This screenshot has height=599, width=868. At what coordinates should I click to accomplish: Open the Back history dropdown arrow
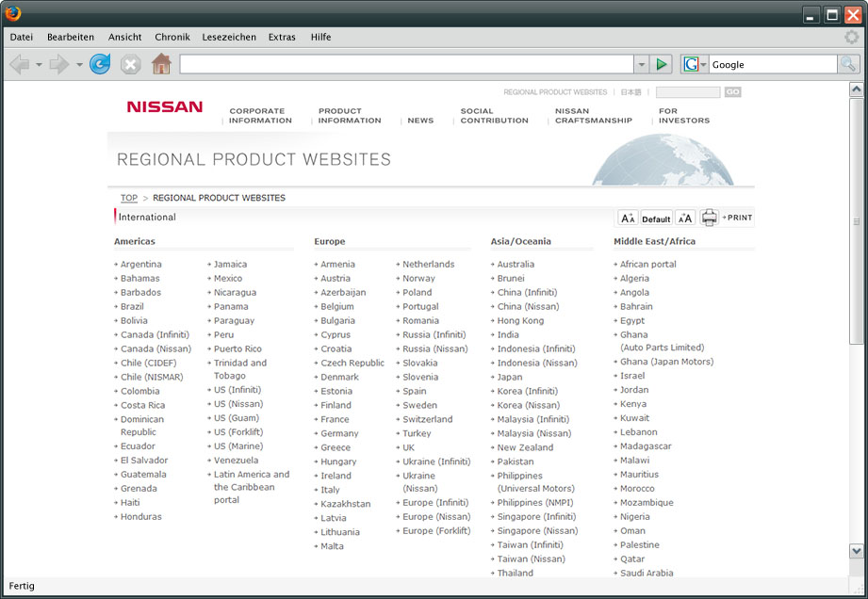click(39, 65)
